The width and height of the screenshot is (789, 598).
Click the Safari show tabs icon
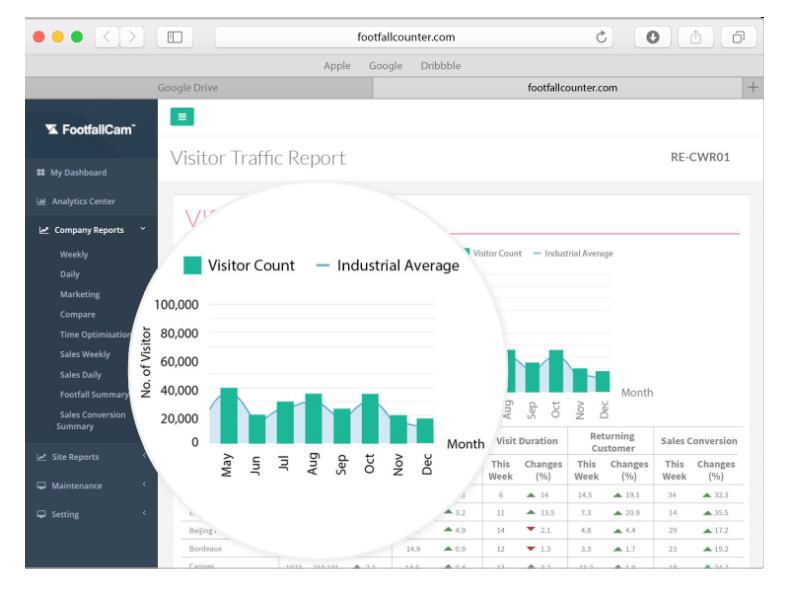pyautogui.click(x=738, y=37)
